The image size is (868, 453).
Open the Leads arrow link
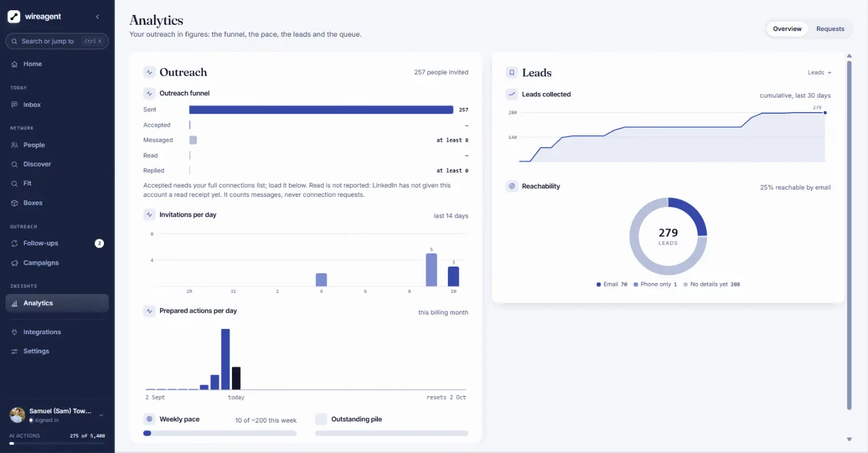[819, 72]
